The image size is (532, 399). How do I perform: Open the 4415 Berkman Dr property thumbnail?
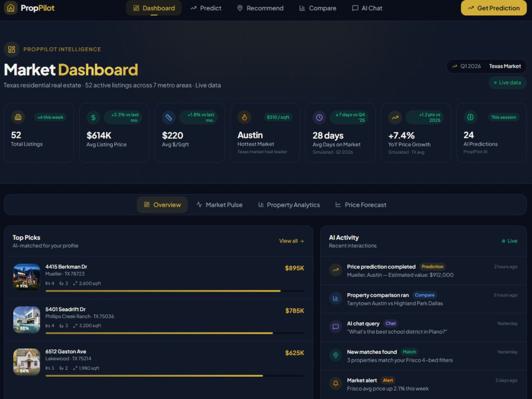pyautogui.click(x=27, y=277)
